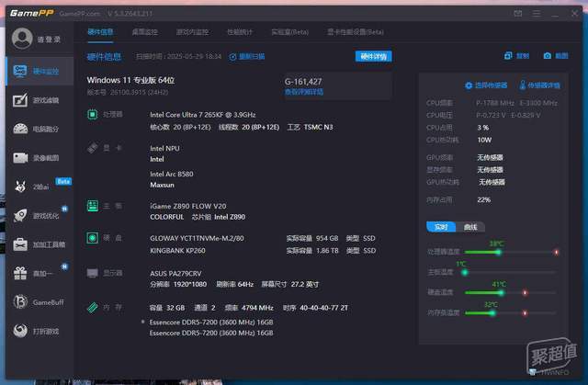Viewport: 588px width, 385px height.
Task: Click the red threshold marker on 硬盘温度
Action: [525, 293]
